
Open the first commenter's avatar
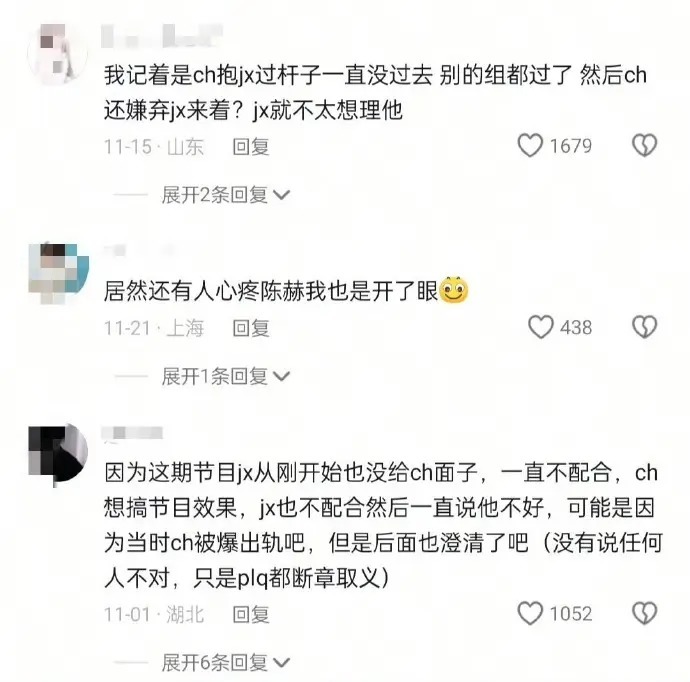tap(57, 54)
